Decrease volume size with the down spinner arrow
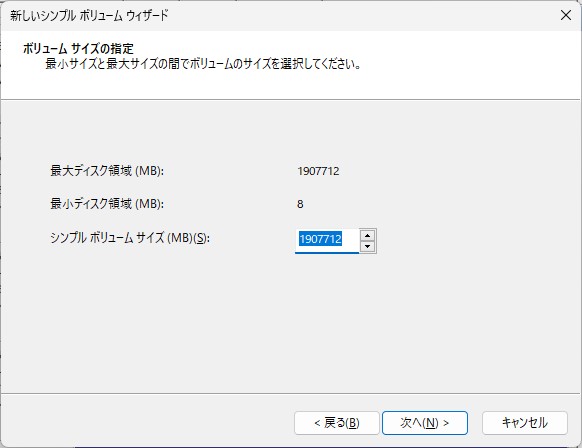Screen dimensions: 582x448 click(x=367, y=246)
